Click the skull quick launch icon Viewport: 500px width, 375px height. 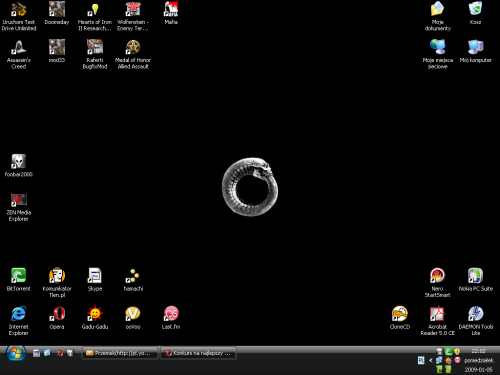click(70, 353)
